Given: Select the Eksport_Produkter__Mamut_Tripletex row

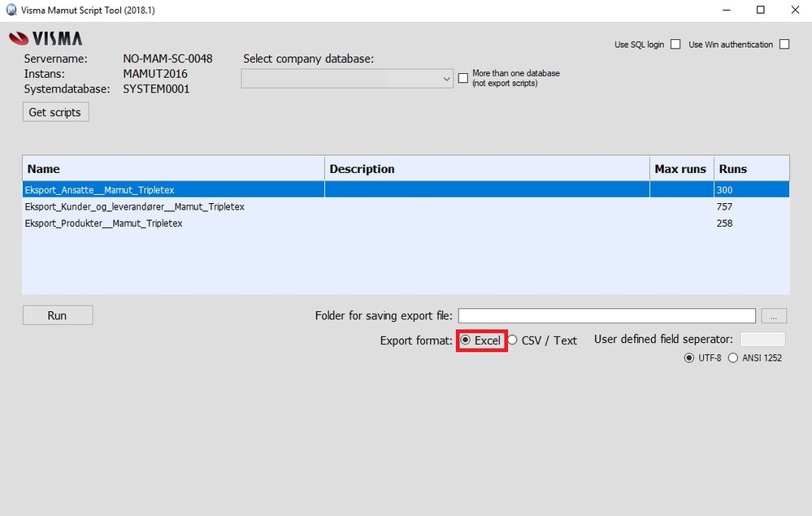Looking at the screenshot, I should point(406,223).
